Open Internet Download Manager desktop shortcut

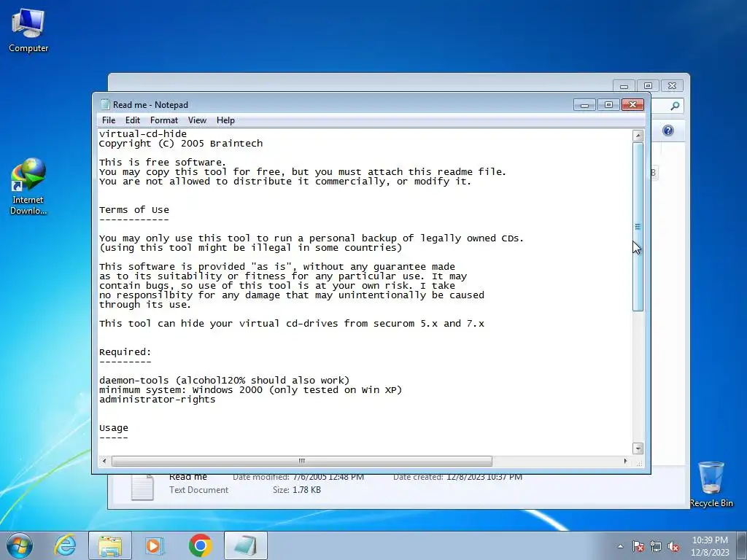[28, 187]
